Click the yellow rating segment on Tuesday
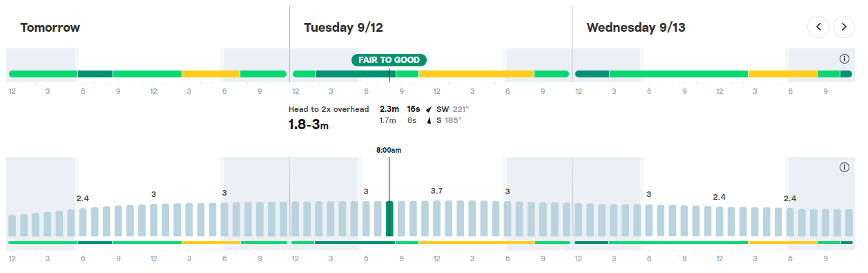868x273 pixels. point(476,74)
